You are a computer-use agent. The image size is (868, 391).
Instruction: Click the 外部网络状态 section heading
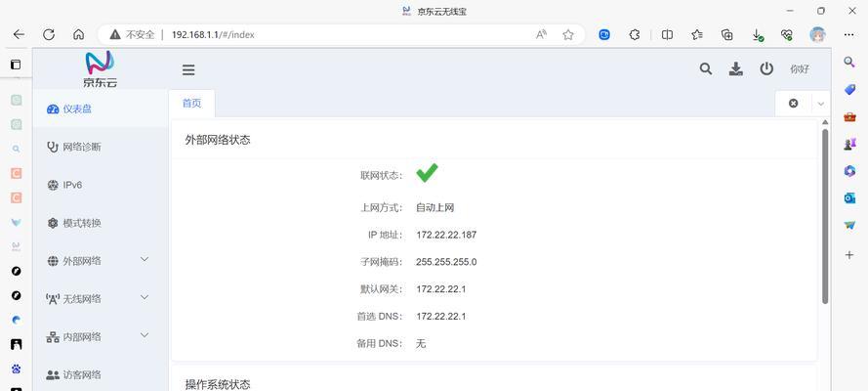coord(218,140)
